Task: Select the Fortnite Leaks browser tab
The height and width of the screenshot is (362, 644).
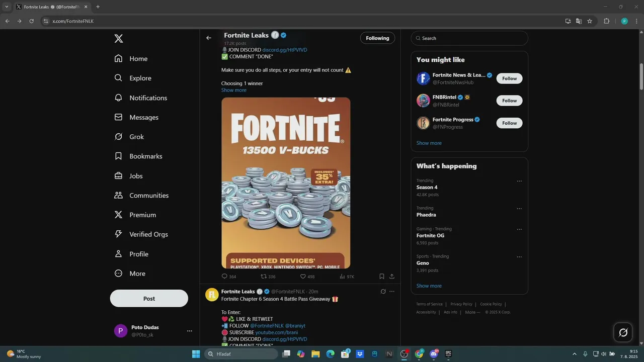Action: point(51,7)
